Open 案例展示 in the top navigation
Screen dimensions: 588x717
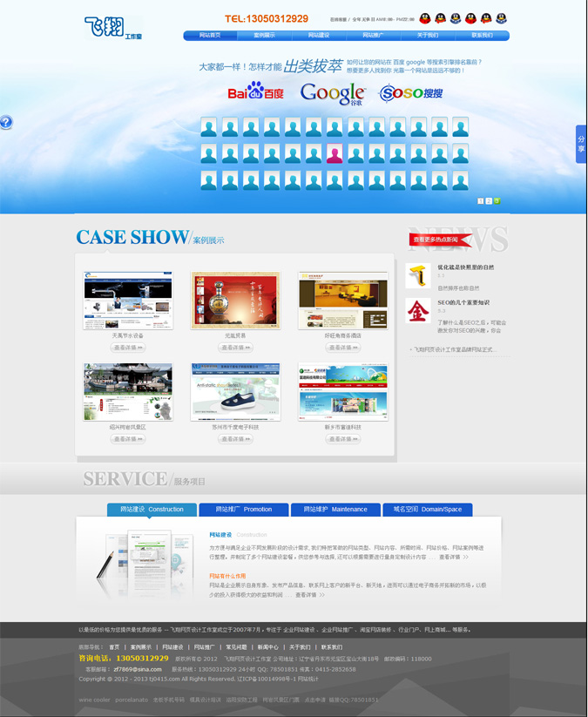tap(264, 35)
